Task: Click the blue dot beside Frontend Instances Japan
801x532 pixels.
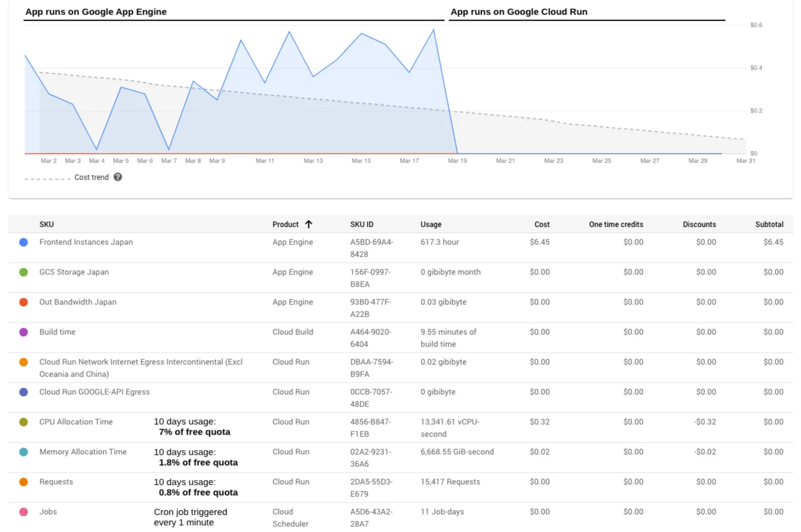Action: coord(23,243)
